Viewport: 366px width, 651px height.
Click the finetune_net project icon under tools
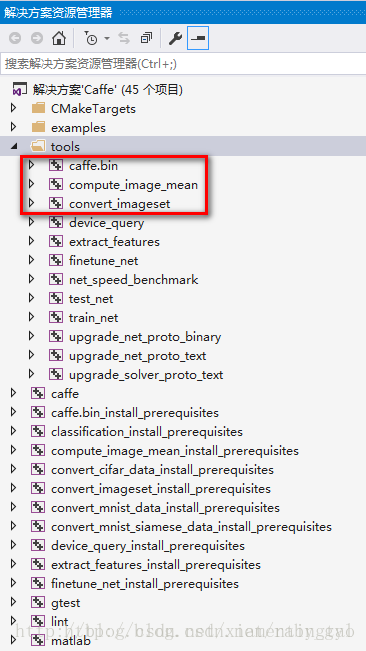point(56,261)
